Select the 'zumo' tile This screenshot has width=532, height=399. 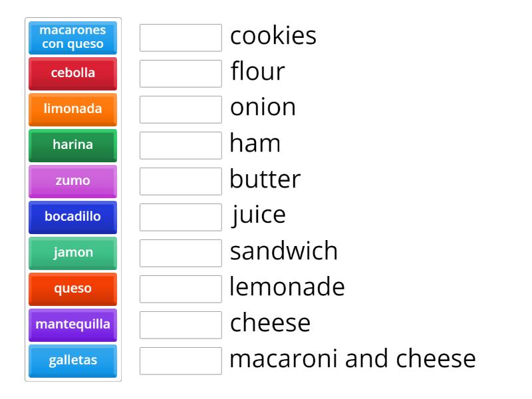pos(72,181)
